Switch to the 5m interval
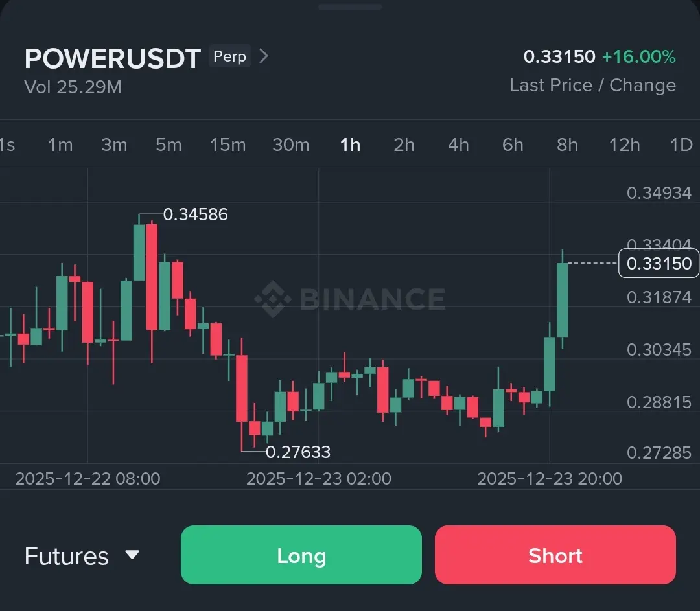Viewport: 700px width, 611px height. tap(169, 144)
